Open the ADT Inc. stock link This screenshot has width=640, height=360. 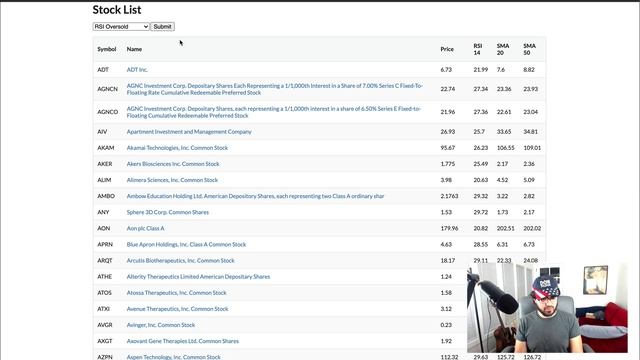pyautogui.click(x=137, y=70)
